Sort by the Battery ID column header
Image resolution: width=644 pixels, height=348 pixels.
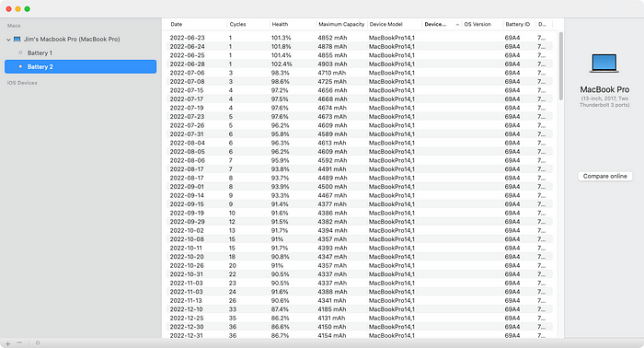pyautogui.click(x=517, y=24)
